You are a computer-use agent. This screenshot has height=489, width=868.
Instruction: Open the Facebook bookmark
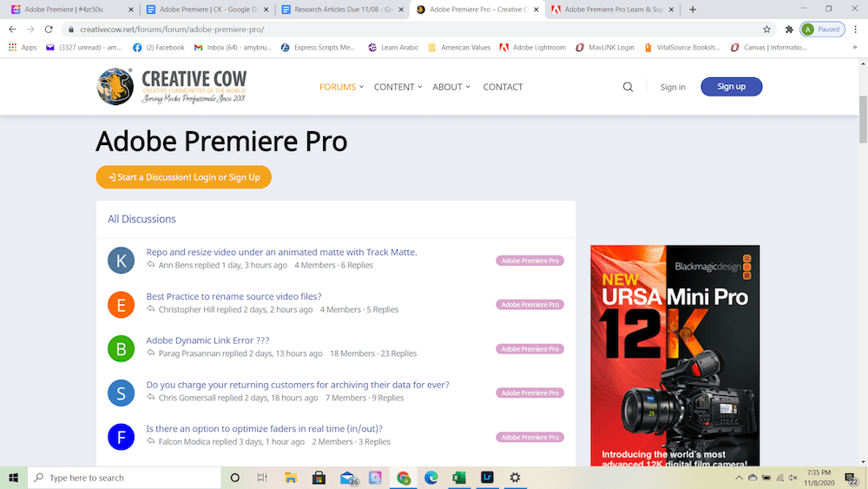point(159,48)
